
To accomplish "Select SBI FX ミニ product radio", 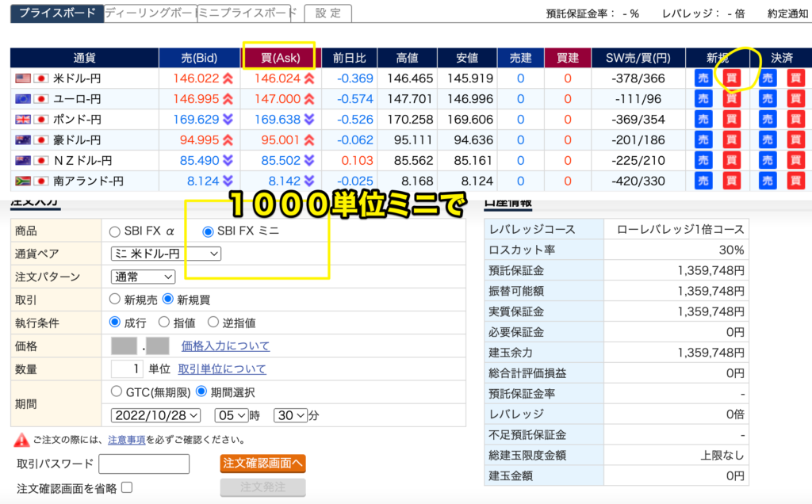I will pos(208,231).
